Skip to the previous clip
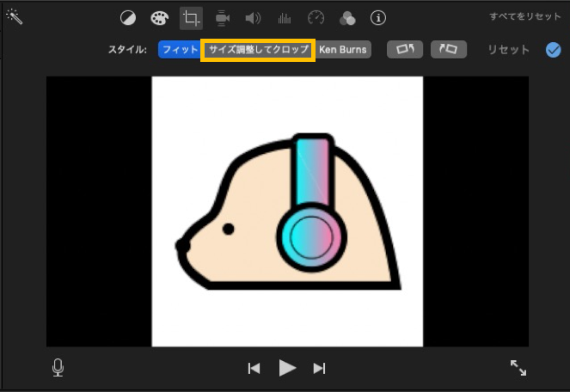 pos(254,369)
